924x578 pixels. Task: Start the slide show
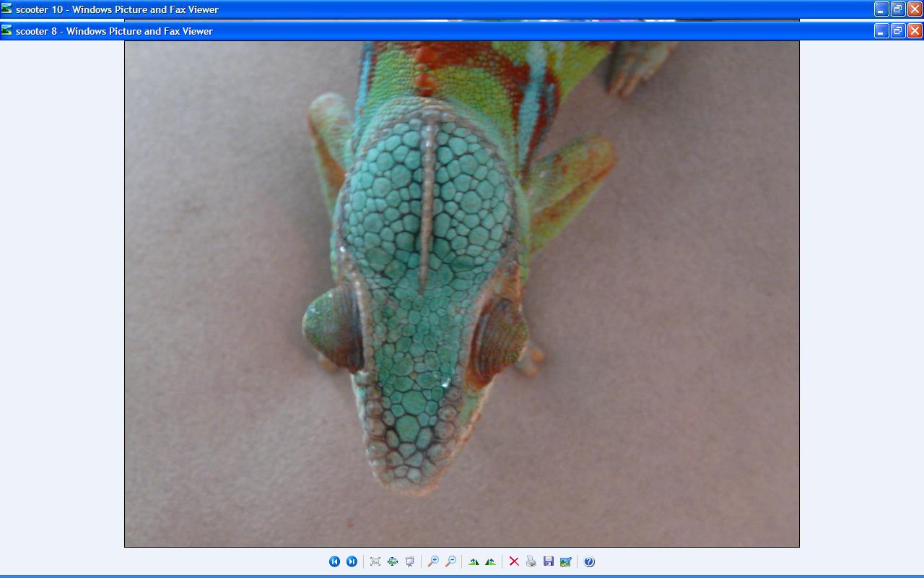point(410,561)
